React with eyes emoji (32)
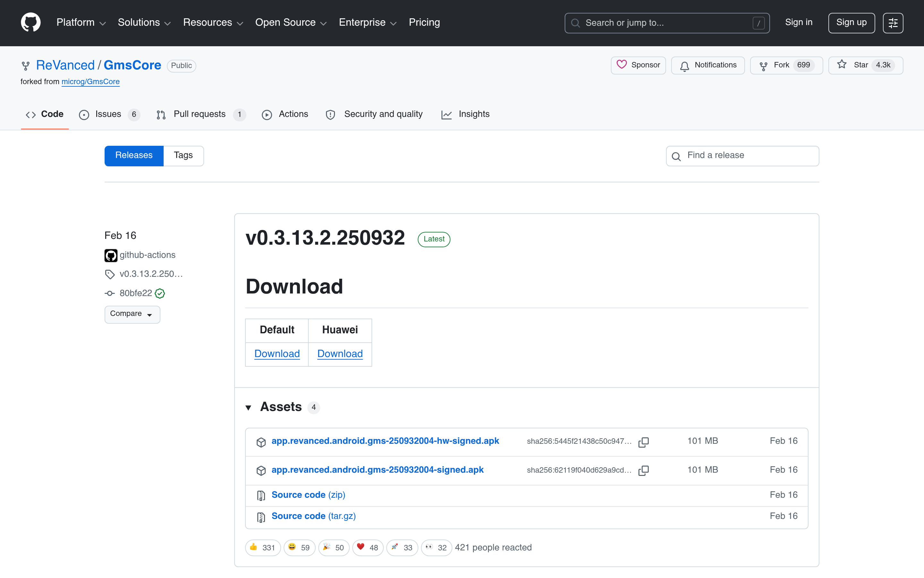The height and width of the screenshot is (578, 924). [x=436, y=548]
